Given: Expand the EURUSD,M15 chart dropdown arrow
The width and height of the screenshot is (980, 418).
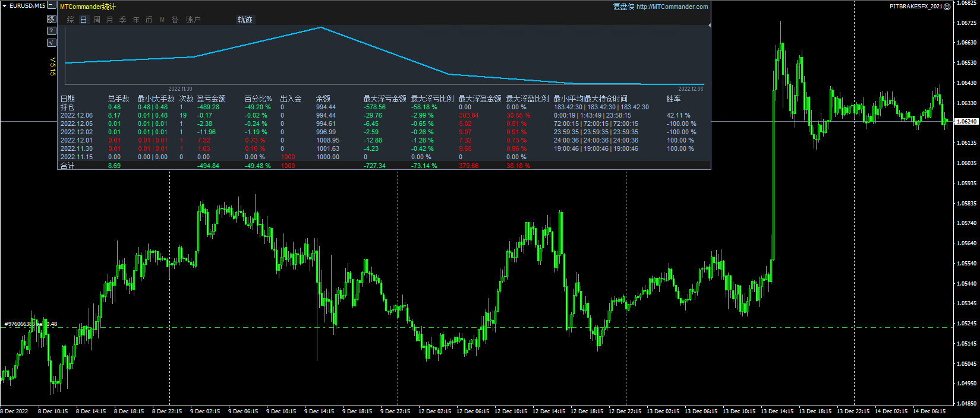Looking at the screenshot, I should (4, 6).
